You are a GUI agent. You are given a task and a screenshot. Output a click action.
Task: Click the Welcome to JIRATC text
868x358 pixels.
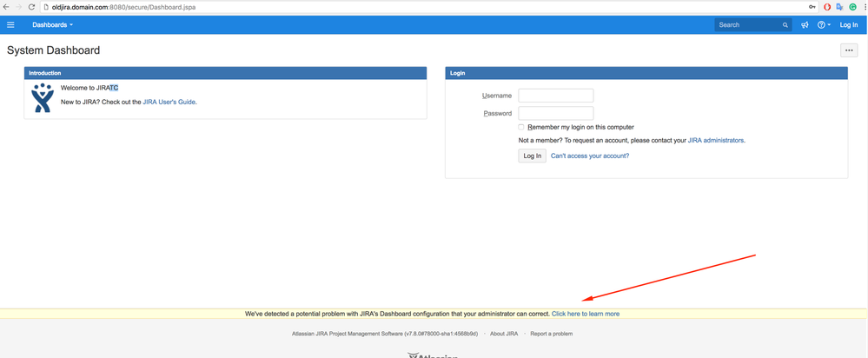[x=89, y=88]
